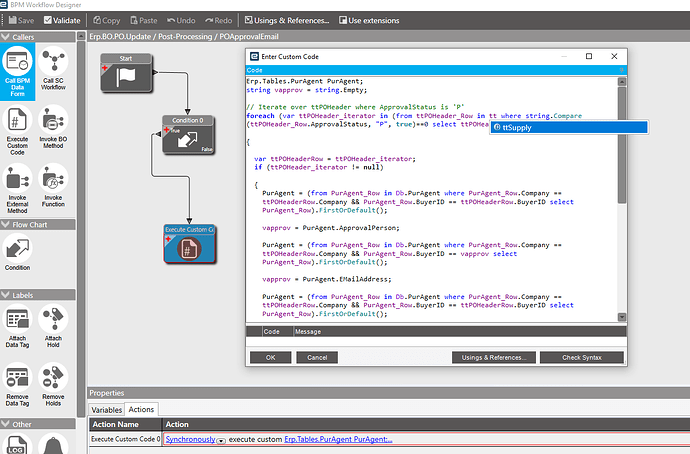Click the palette scrollbar up arrow
This screenshot has height=454, width=690.
click(81, 37)
